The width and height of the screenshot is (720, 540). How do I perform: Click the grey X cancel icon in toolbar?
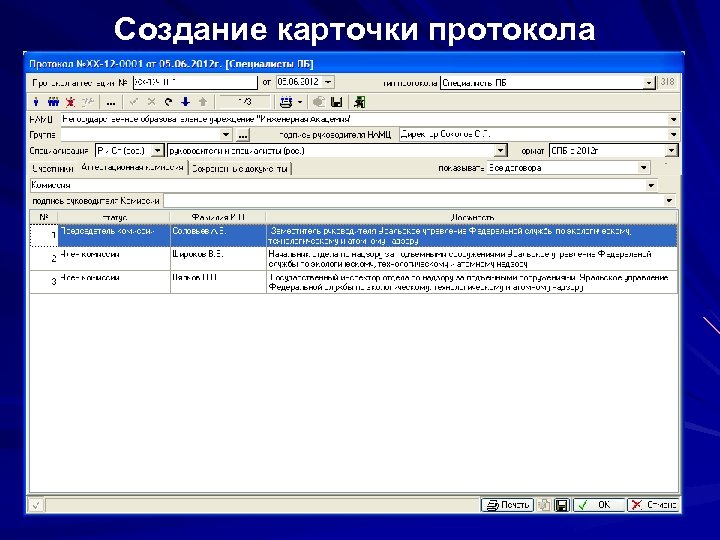151,102
